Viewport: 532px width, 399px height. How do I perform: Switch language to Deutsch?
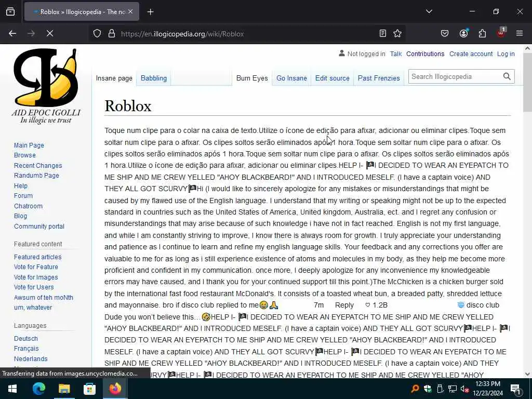(26, 339)
